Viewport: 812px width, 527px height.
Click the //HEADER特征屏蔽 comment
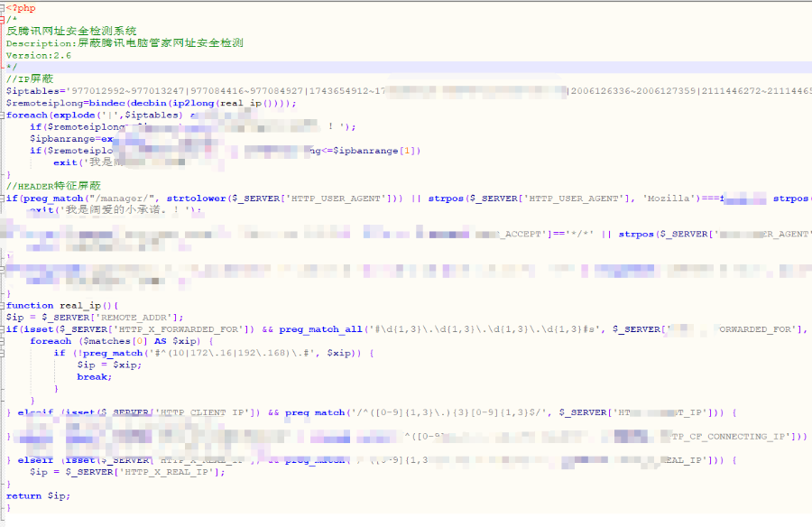(53, 186)
